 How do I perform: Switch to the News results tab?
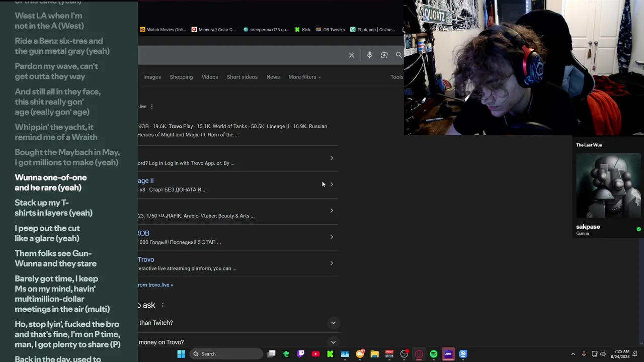[273, 77]
